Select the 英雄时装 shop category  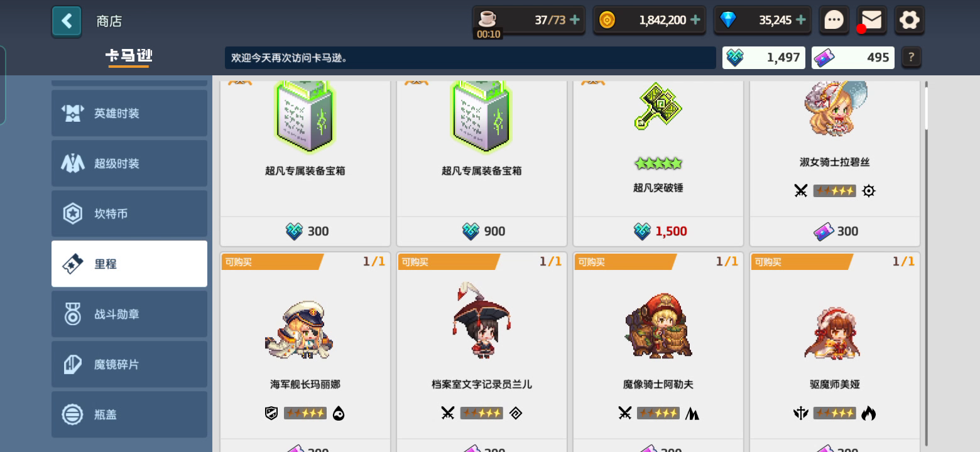[129, 113]
